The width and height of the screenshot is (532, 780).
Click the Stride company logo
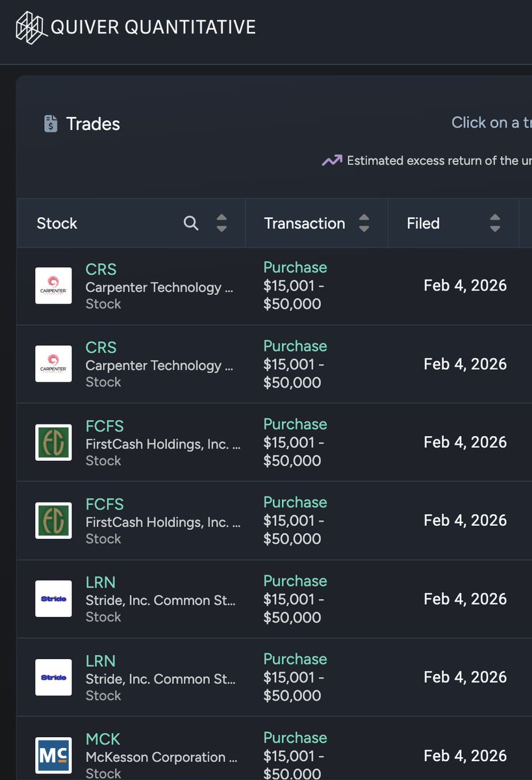pos(53,598)
